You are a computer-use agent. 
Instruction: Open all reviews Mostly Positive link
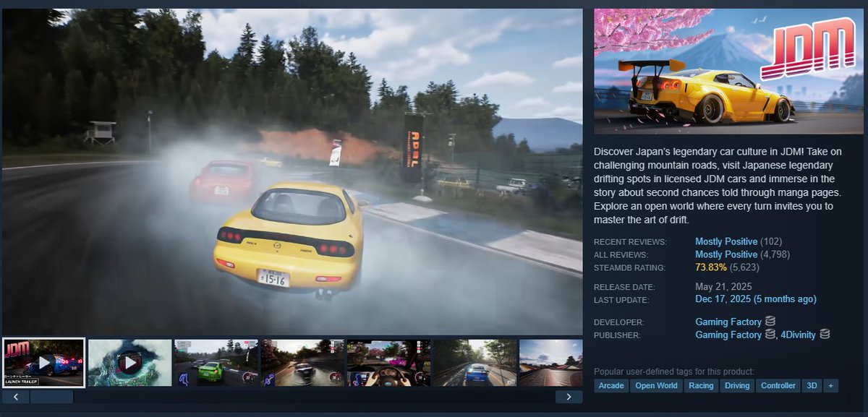coord(726,254)
